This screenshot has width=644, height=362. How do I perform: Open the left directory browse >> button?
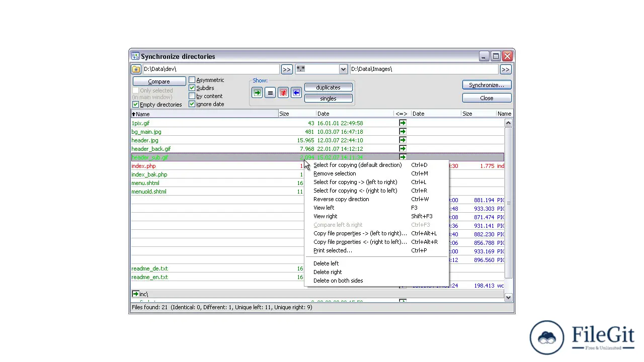click(286, 69)
